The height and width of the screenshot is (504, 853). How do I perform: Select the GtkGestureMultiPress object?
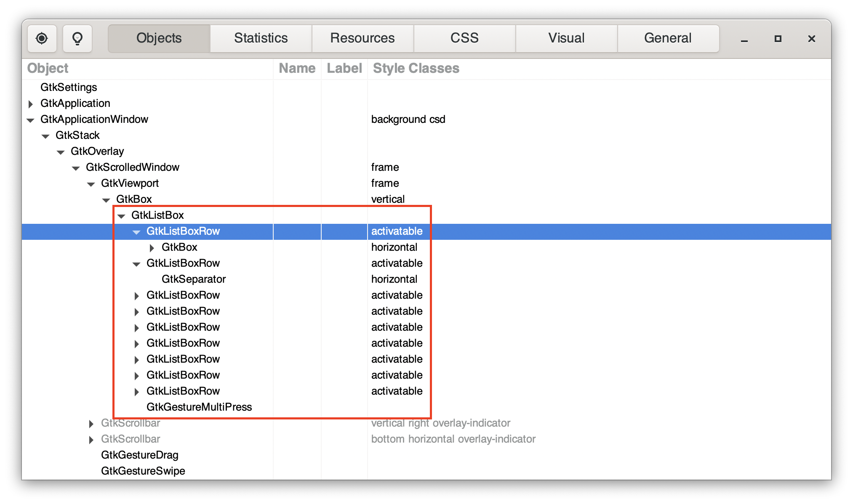click(199, 407)
